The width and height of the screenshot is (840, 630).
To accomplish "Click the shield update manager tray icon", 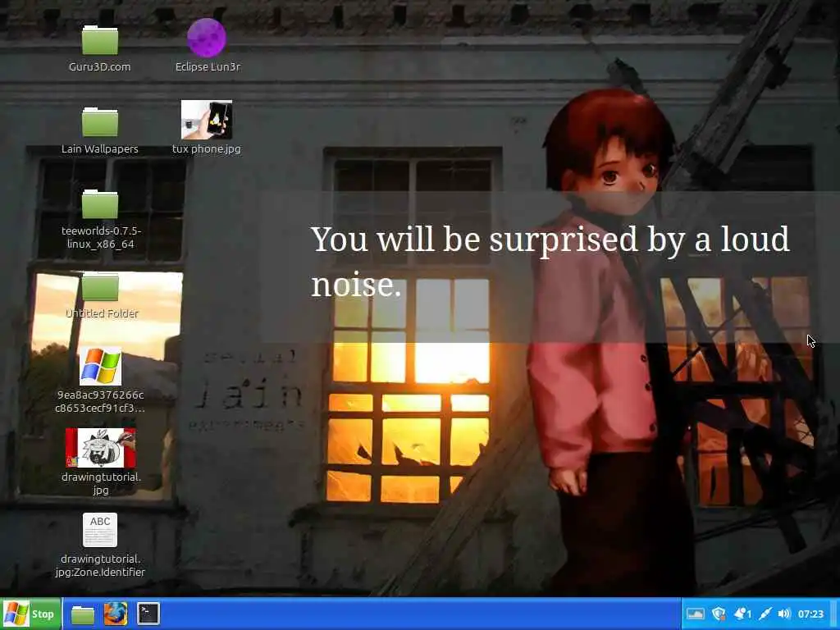I will (x=719, y=614).
